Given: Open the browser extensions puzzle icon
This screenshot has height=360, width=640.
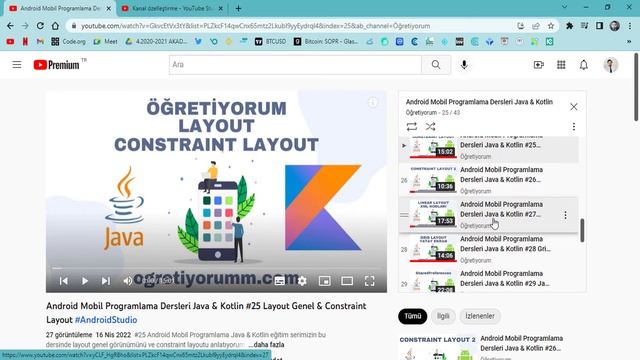Looking at the screenshot, I should click(569, 26).
